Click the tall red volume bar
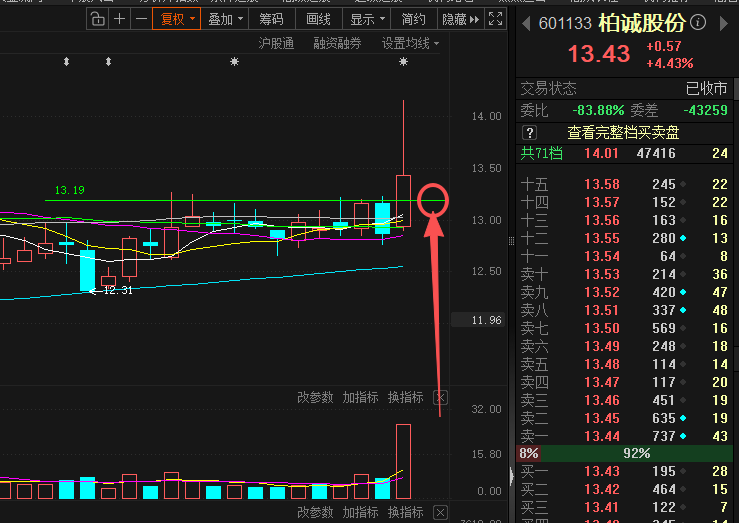 pos(403,461)
